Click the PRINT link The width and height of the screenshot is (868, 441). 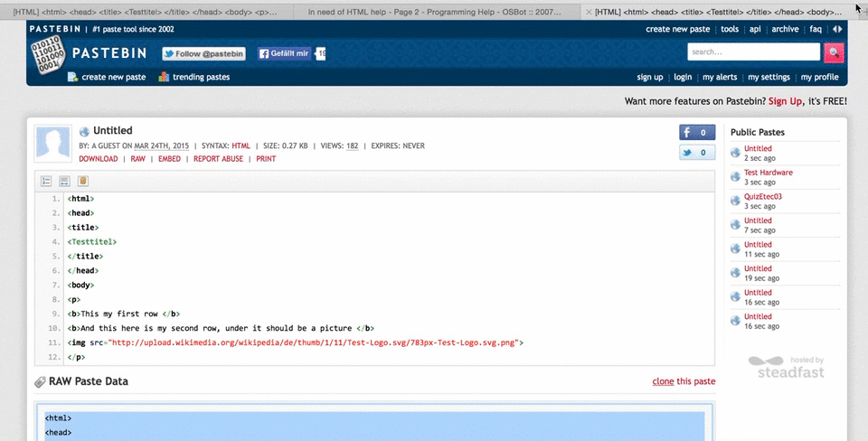point(266,159)
